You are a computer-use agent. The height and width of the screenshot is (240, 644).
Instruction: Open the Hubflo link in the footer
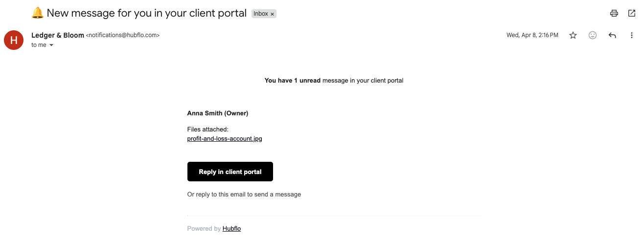click(x=231, y=229)
